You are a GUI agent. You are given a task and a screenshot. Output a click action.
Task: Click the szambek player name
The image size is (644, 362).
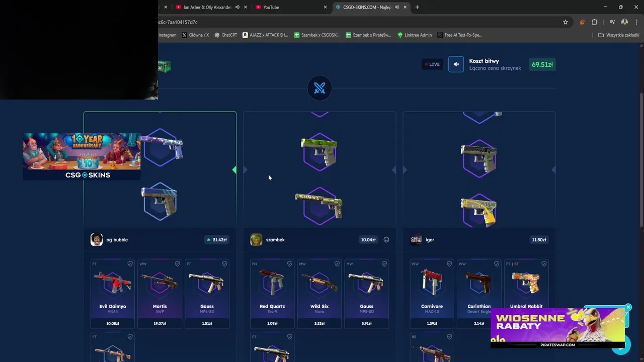coord(275,240)
